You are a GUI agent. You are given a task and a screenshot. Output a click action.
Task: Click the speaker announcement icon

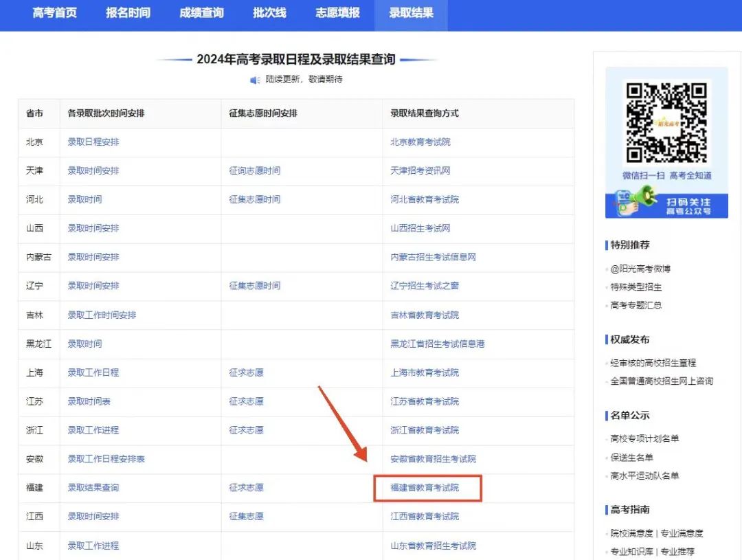coord(255,80)
